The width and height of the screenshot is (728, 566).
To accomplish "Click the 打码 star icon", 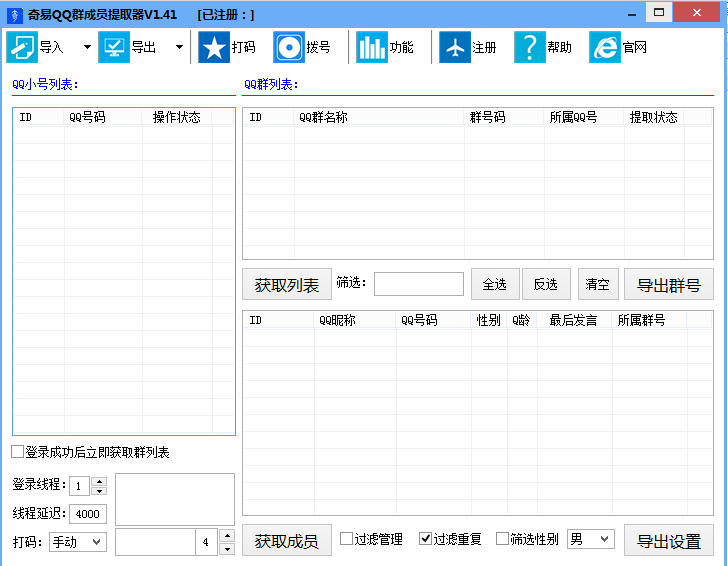I will (214, 47).
